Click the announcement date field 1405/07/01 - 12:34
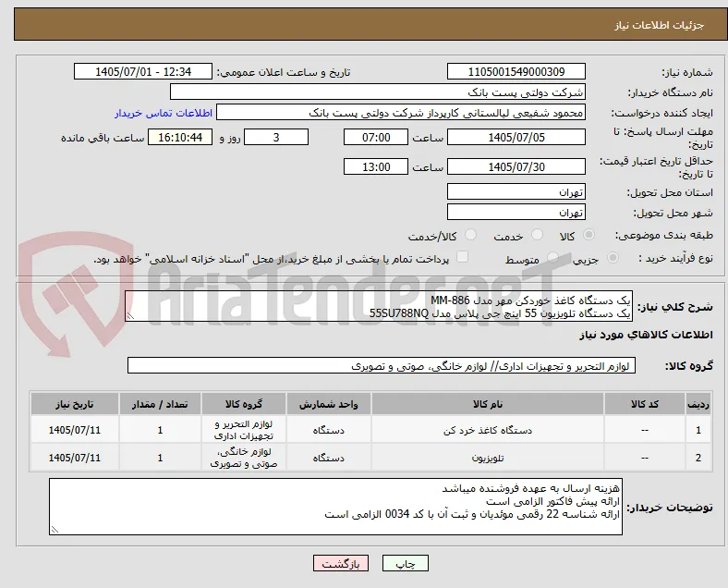Screen dimensions: 728x588 tap(143, 72)
